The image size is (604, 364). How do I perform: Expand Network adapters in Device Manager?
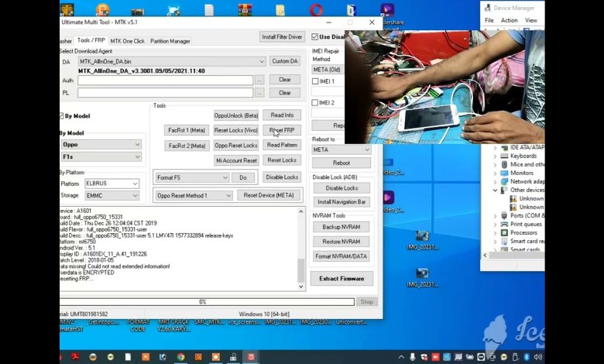496,182
